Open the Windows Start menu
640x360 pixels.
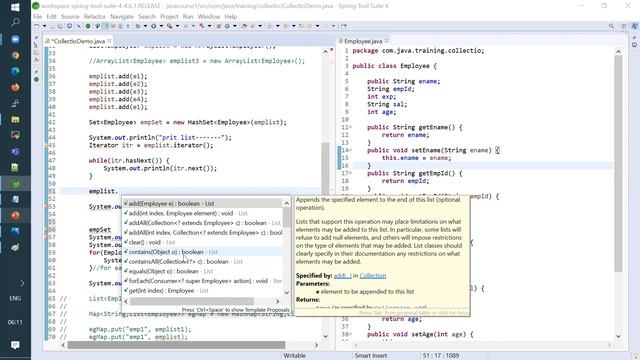tap(15, 7)
